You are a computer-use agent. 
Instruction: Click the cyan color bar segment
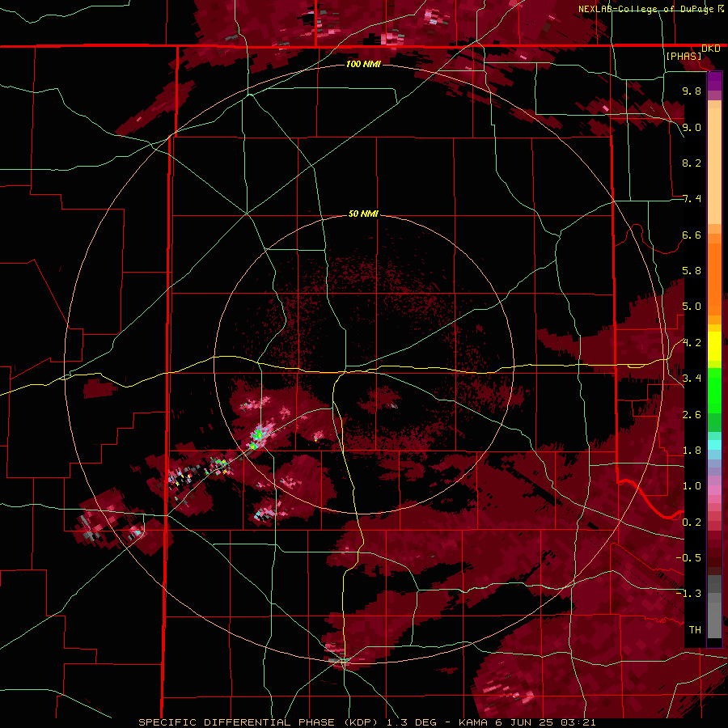(714, 445)
